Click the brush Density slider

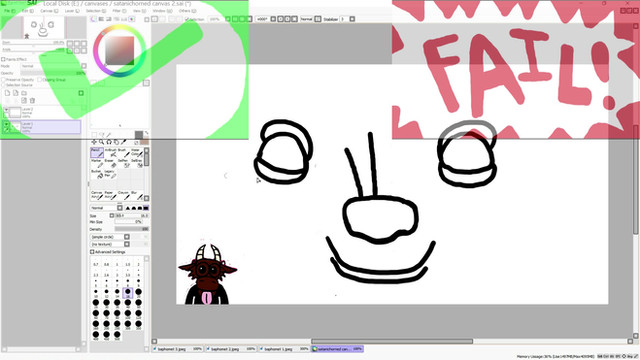[131, 229]
